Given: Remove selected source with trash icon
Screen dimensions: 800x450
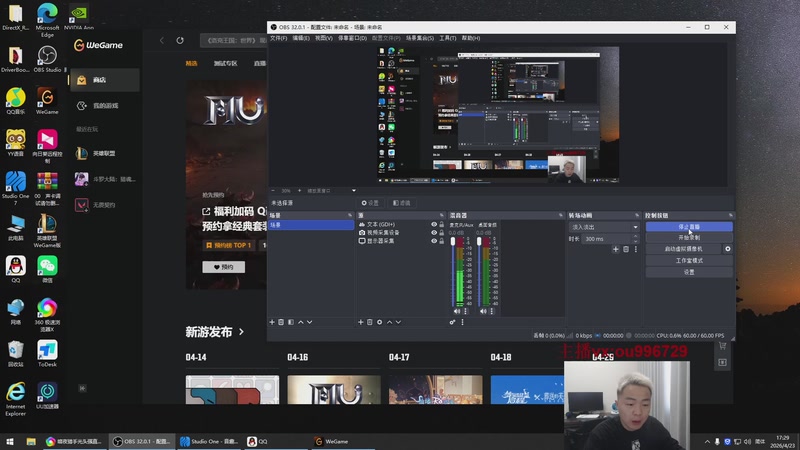Looking at the screenshot, I should (370, 322).
